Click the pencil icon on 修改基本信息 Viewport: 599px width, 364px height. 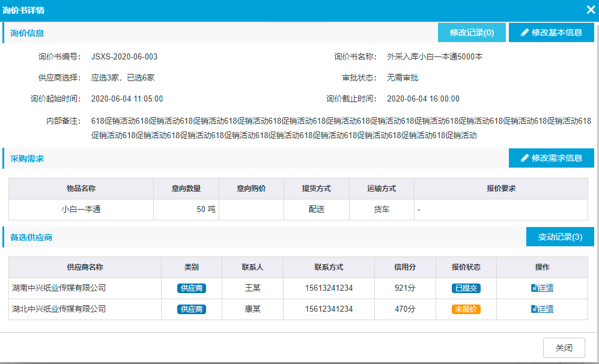click(x=525, y=32)
